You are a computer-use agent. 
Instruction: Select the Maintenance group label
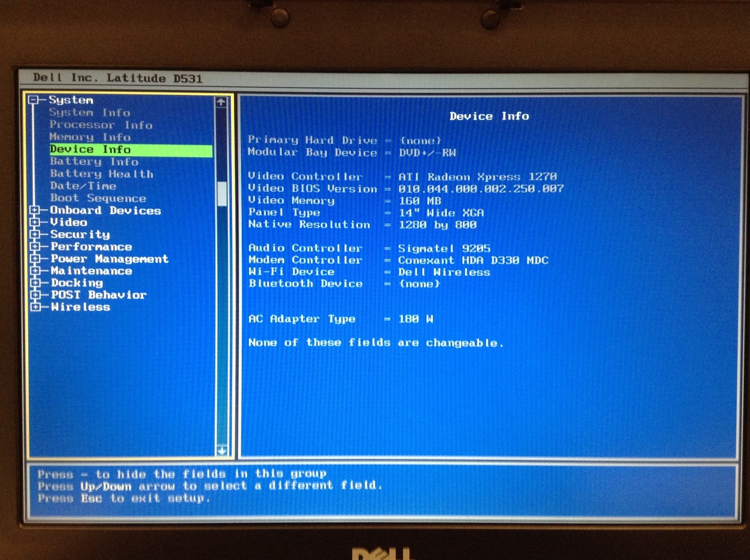point(91,271)
